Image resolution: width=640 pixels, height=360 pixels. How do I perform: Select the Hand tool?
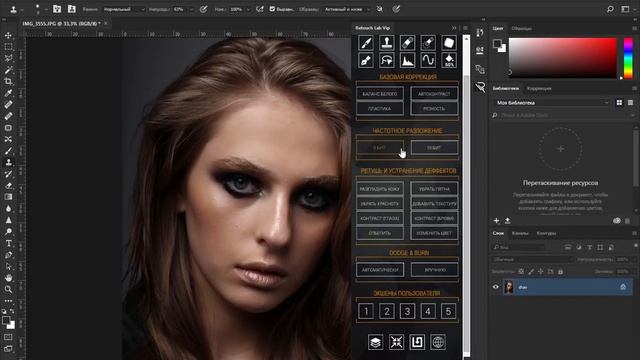(8, 278)
